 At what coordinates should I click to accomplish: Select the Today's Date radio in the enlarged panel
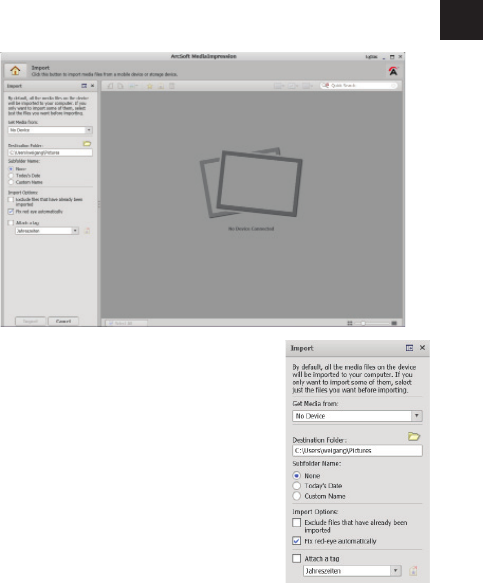[296, 486]
